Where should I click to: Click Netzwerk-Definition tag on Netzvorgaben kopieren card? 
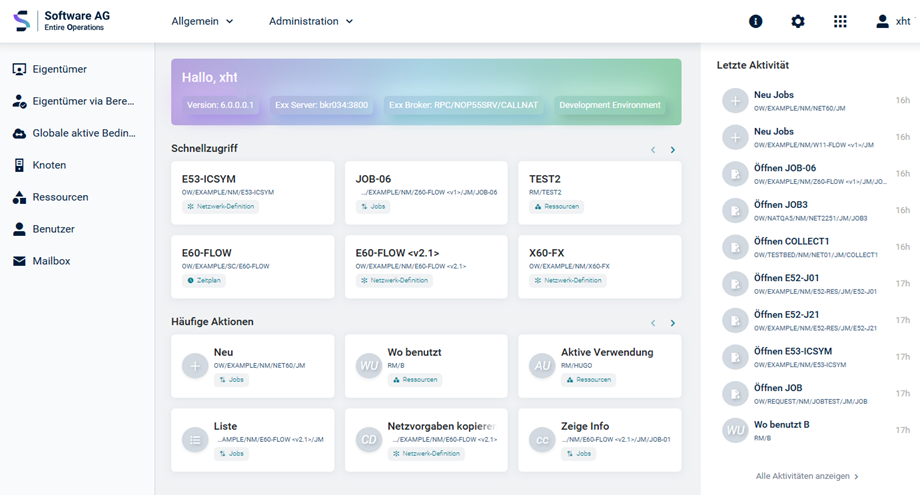426,454
